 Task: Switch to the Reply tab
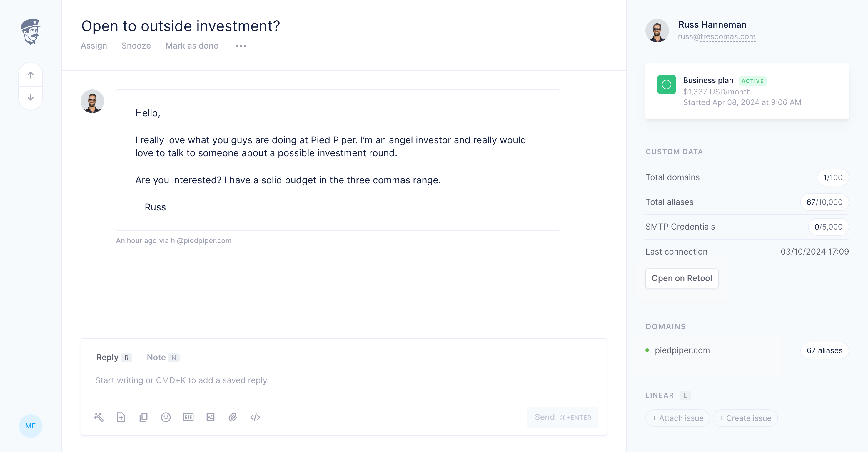click(107, 358)
